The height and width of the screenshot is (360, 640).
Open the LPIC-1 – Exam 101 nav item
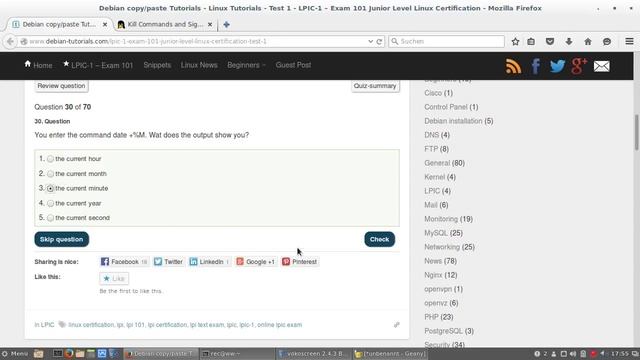98,65
